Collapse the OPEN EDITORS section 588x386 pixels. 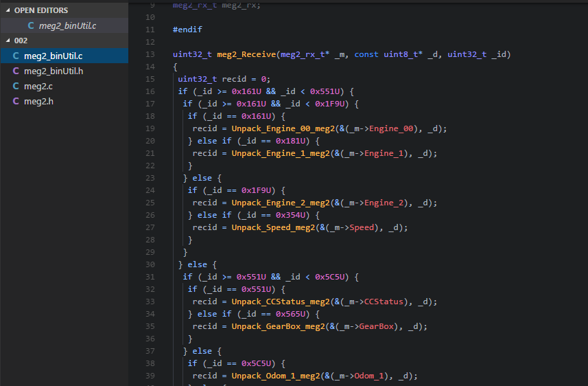(8, 10)
